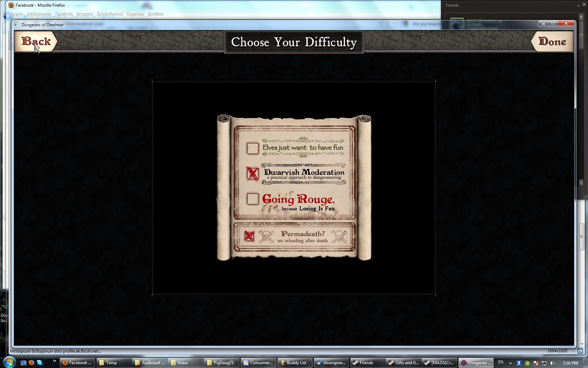The width and height of the screenshot is (588, 368).
Task: Switch to Gifts and G... taskbar button
Action: 403,363
